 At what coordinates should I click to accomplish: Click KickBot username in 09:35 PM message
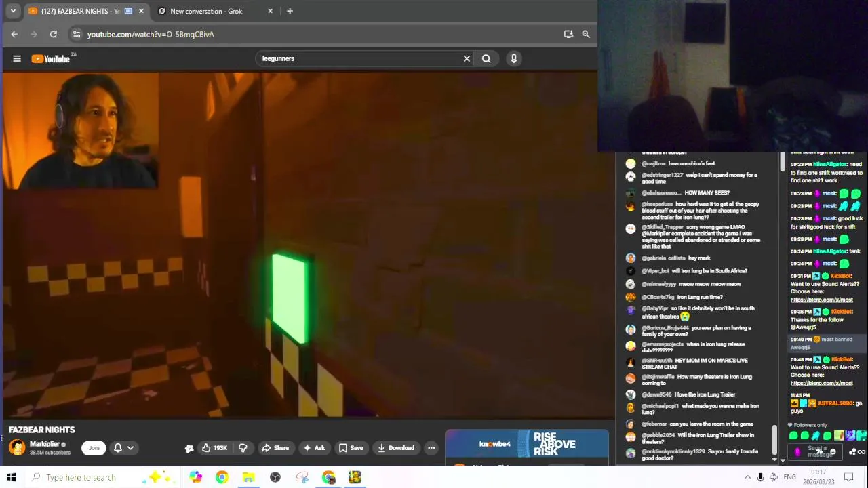click(x=842, y=312)
